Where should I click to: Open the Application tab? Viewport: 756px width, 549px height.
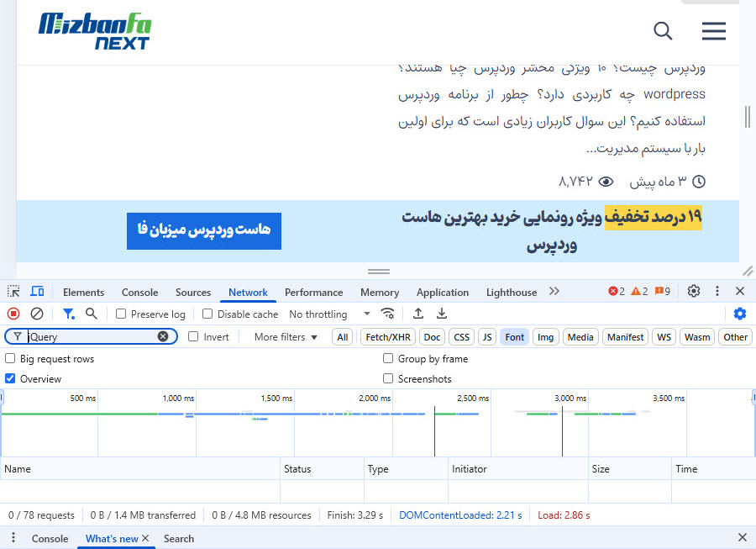[443, 293]
